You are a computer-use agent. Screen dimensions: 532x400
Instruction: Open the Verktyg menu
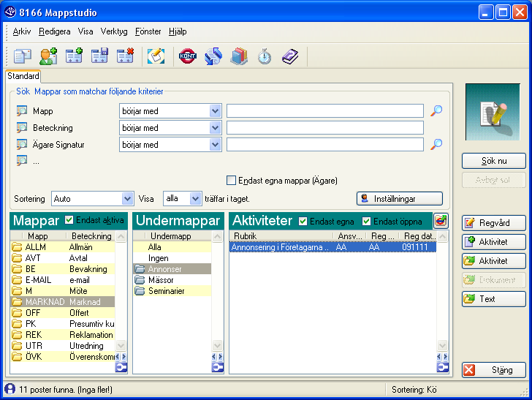[114, 31]
